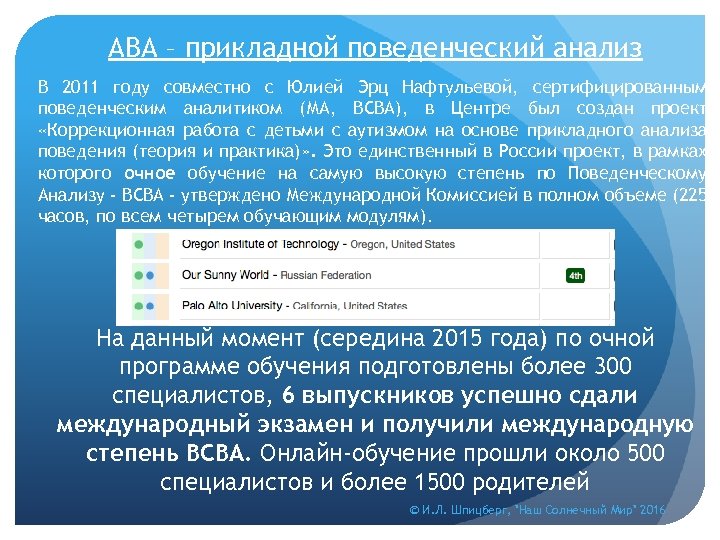Click the "Oregon, United States" location text
The height and width of the screenshot is (540, 720).
(402, 244)
